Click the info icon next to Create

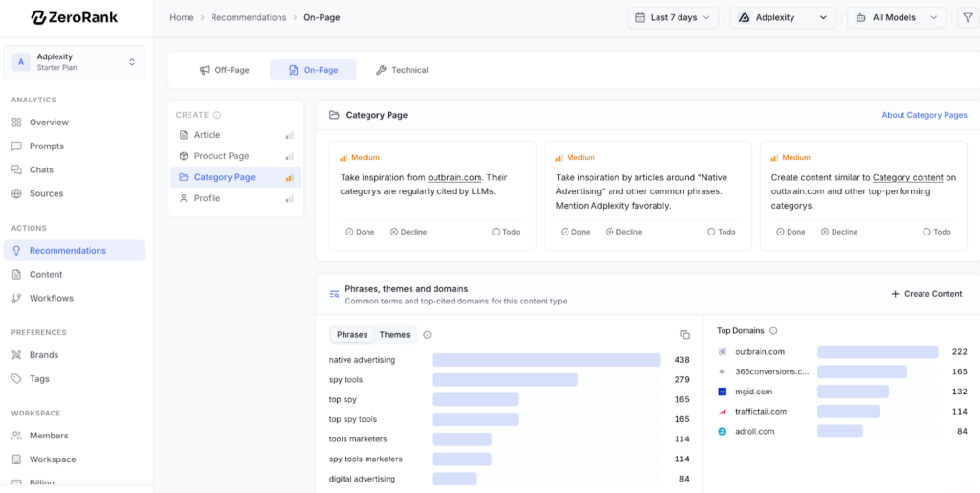coord(217,115)
